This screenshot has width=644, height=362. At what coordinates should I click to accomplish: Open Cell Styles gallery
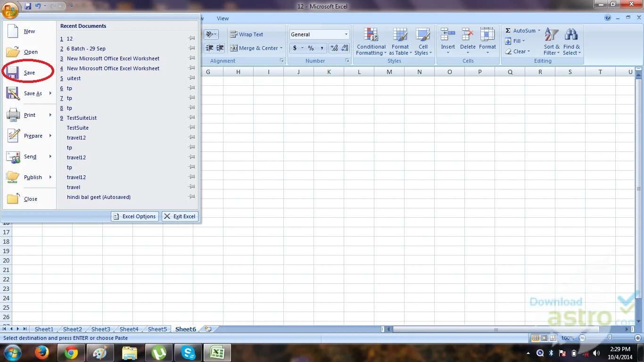(x=423, y=41)
